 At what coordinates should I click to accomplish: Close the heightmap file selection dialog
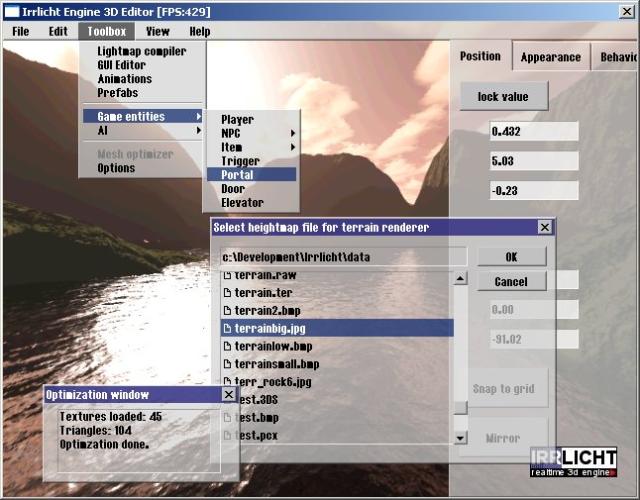click(545, 227)
